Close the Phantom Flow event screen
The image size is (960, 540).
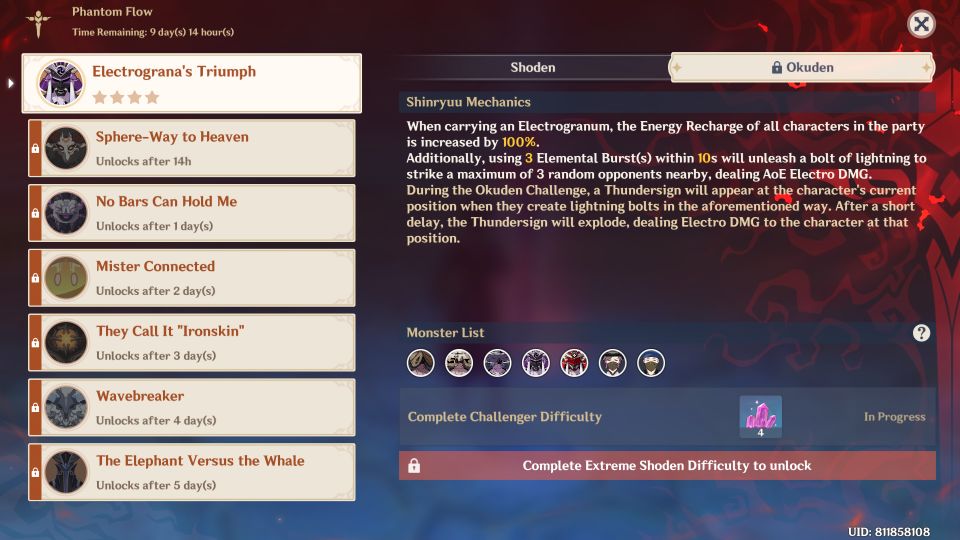point(921,24)
